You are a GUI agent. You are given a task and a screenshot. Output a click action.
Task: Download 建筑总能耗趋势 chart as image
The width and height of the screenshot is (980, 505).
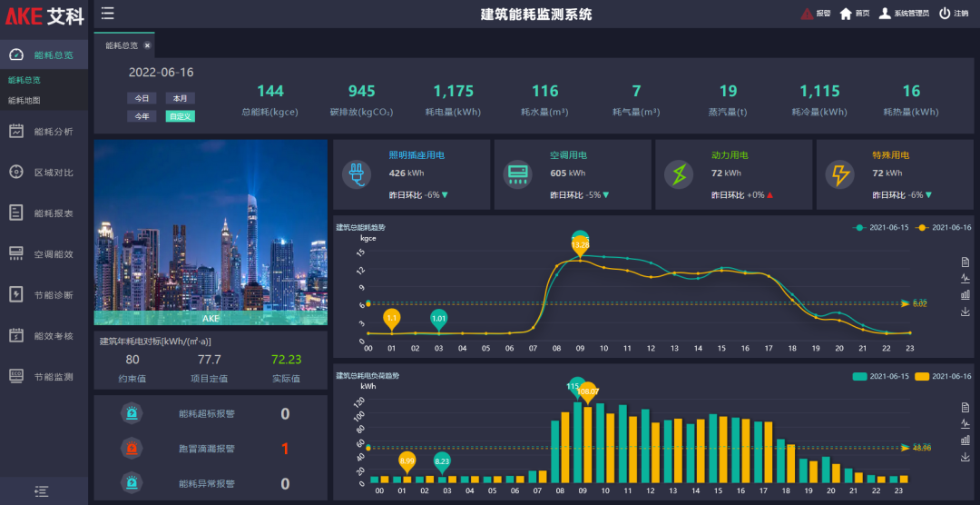[x=965, y=312]
